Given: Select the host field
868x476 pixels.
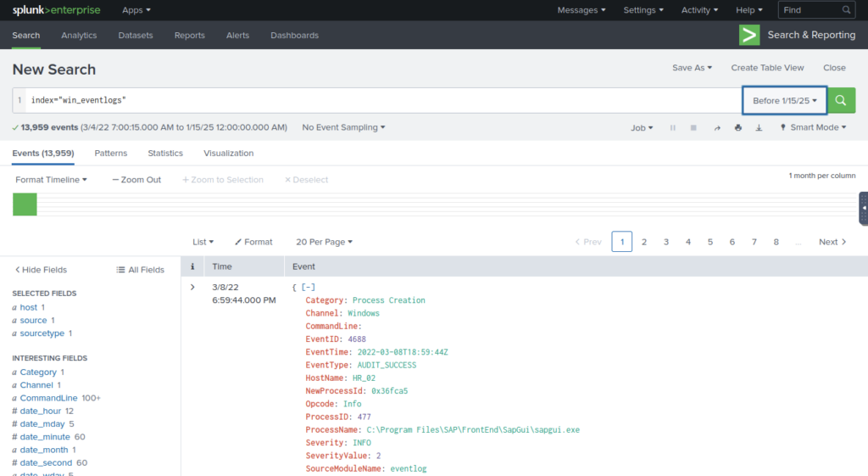Looking at the screenshot, I should click(x=28, y=307).
